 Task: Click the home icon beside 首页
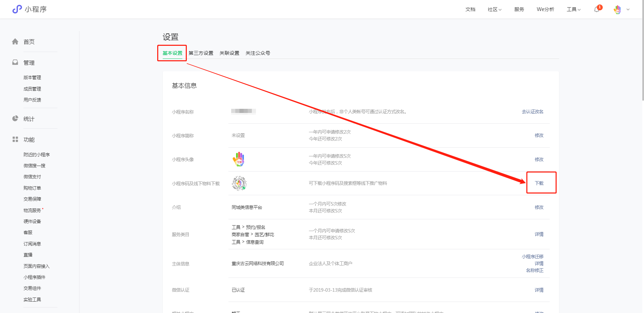(x=15, y=42)
